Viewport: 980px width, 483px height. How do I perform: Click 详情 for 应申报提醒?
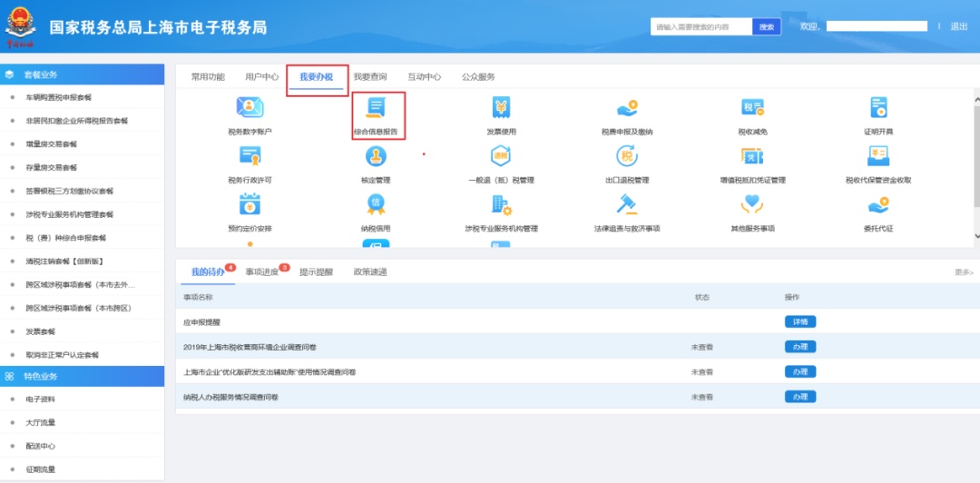coord(799,321)
